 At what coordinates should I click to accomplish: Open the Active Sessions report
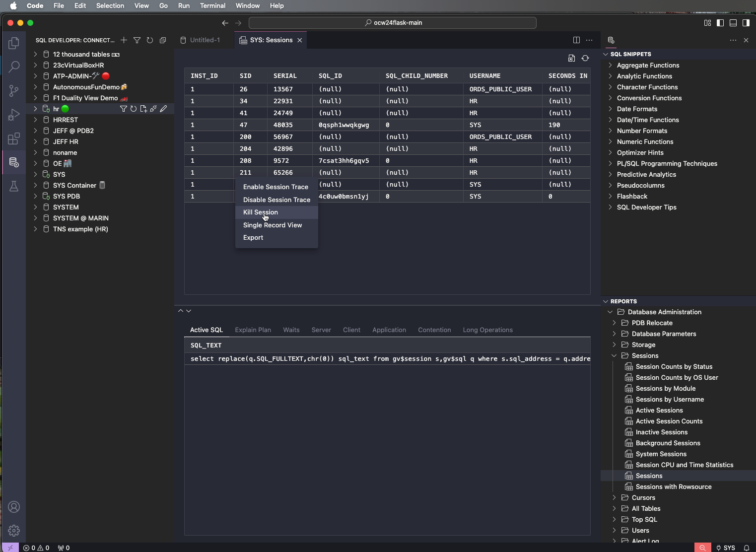click(x=659, y=410)
